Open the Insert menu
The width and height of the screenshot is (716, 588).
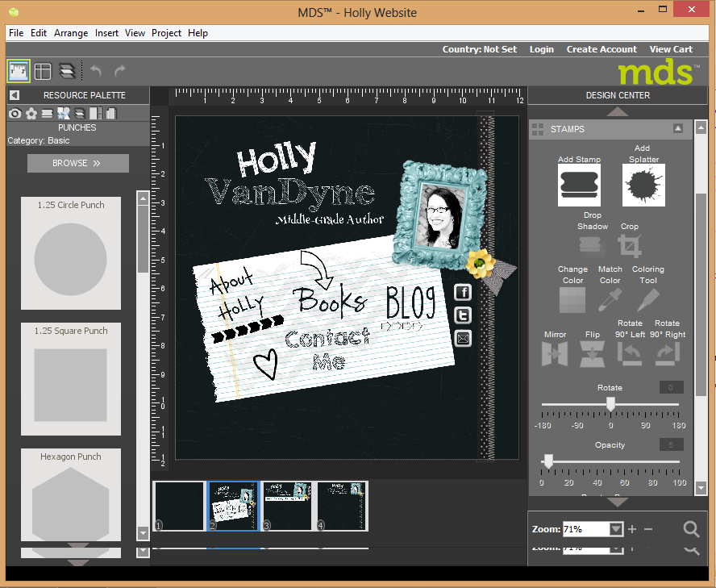(x=106, y=33)
